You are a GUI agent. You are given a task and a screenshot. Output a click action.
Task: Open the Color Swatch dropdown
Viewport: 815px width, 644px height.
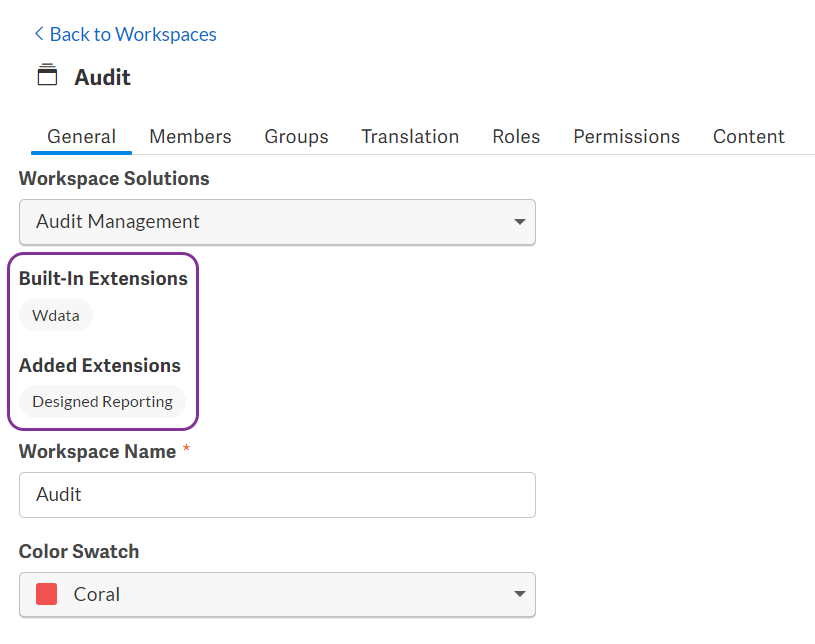278,595
